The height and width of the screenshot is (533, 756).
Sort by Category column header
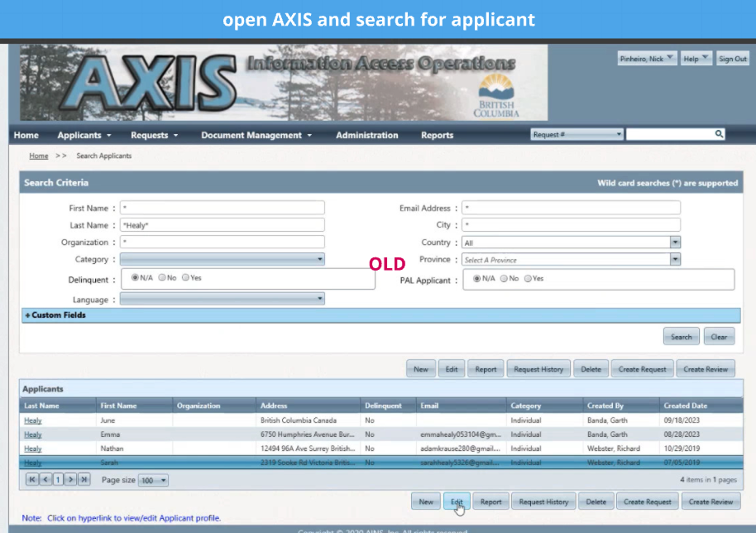click(525, 406)
